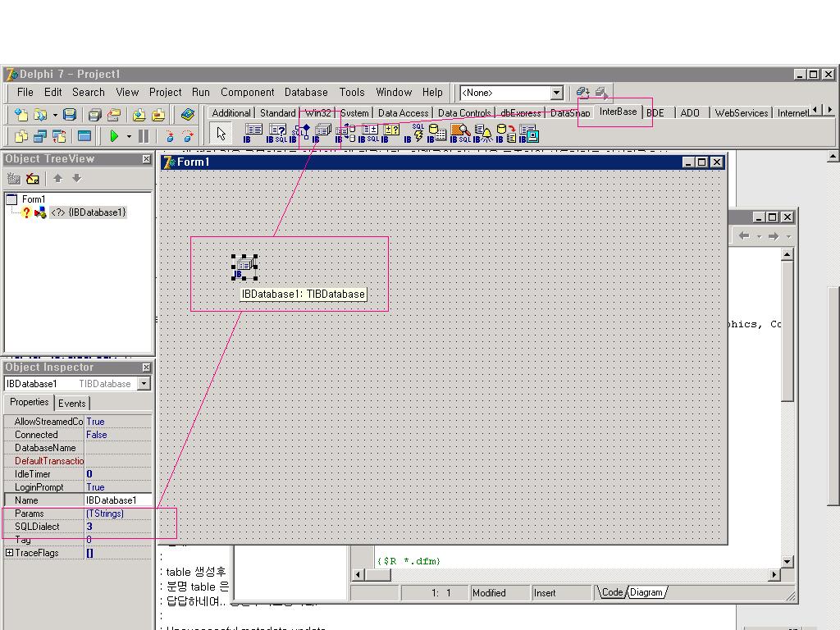
Task: Click the editor horizontal scrollbar thumb
Action: [377, 575]
